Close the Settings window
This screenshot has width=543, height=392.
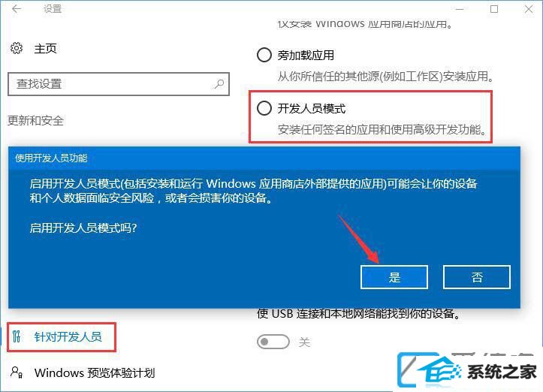529,9
